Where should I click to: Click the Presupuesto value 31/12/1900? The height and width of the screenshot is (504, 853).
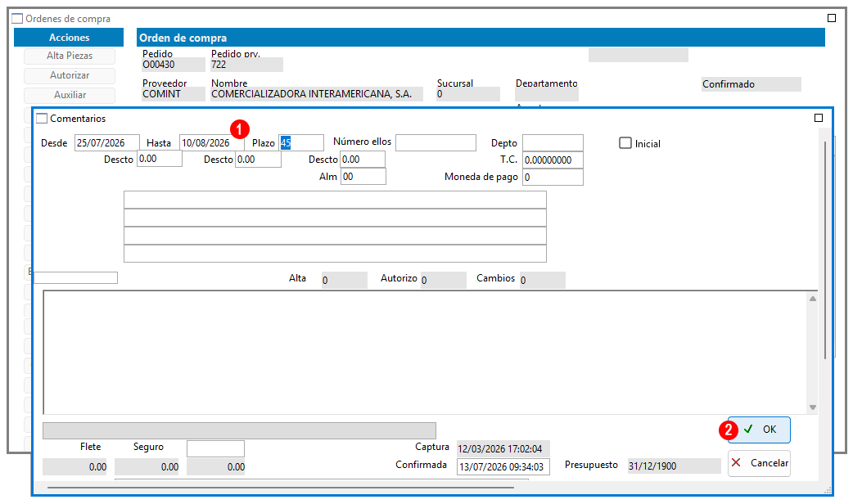tap(674, 466)
